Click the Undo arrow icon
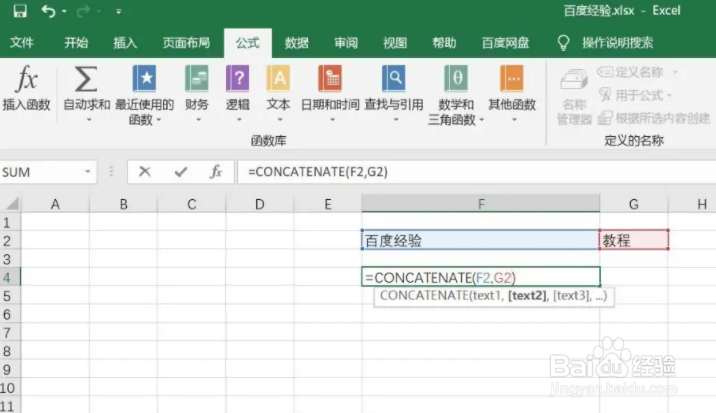The image size is (716, 413). click(48, 11)
